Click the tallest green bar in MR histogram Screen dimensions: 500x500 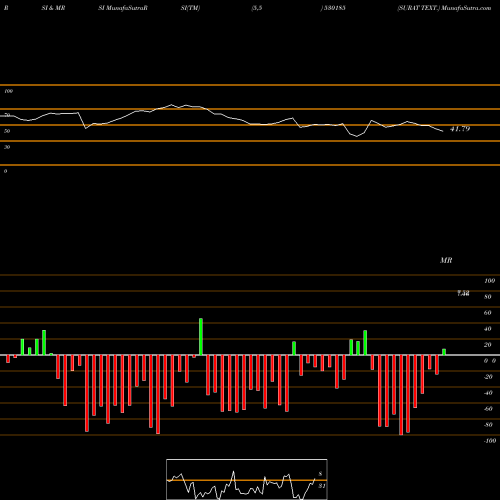click(x=201, y=337)
